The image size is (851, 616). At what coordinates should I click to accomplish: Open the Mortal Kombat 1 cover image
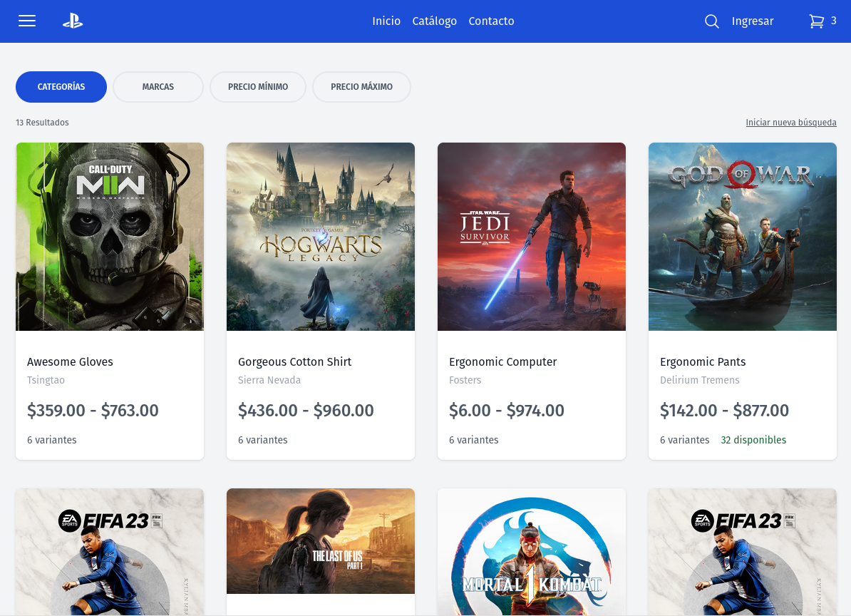tap(532, 552)
